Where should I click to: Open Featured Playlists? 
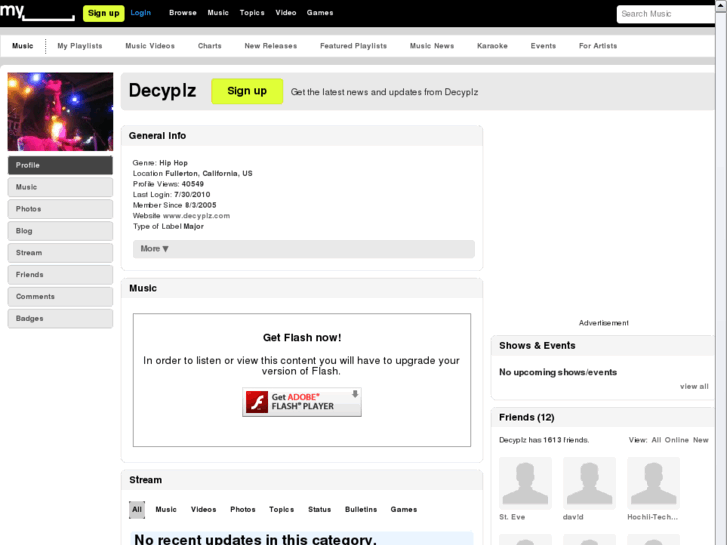(x=353, y=46)
